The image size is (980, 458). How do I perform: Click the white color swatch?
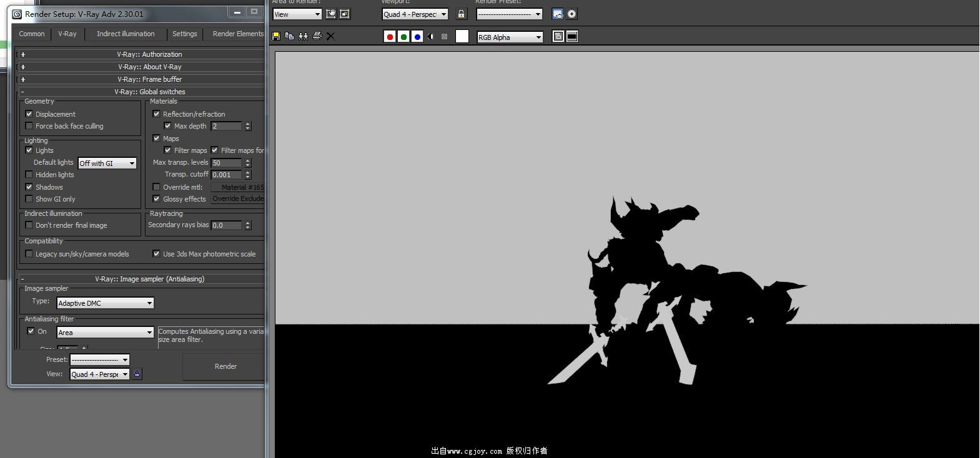point(462,37)
